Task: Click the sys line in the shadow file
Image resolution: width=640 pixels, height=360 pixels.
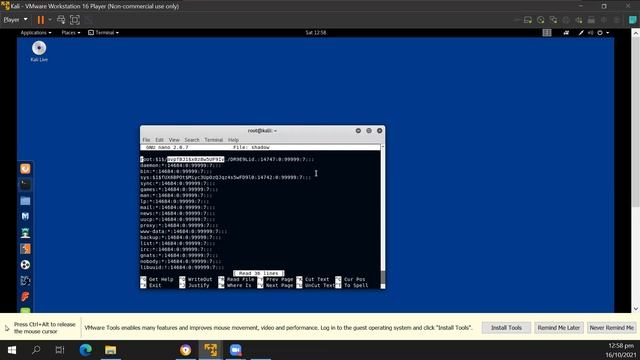Action: coord(226,177)
